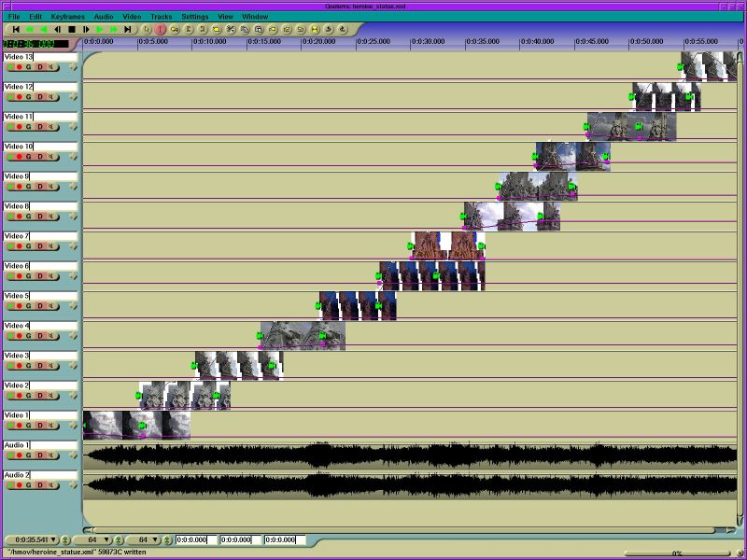Open the first 64 zoom dropdown
This screenshot has width=747, height=560.
pyautogui.click(x=106, y=539)
